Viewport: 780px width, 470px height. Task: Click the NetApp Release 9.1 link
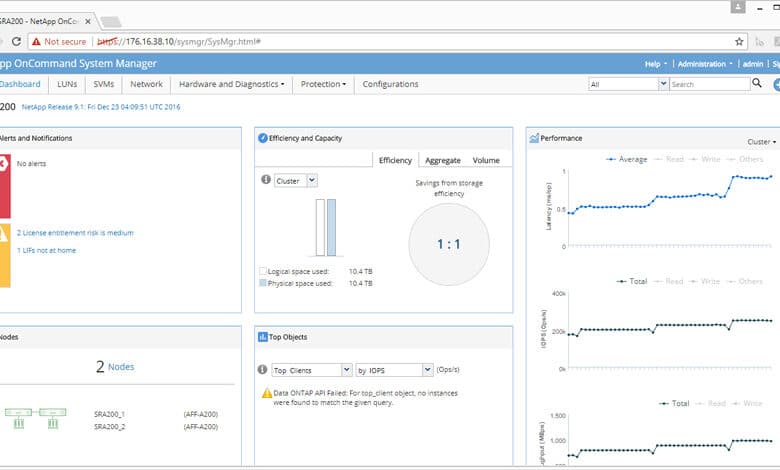101,107
